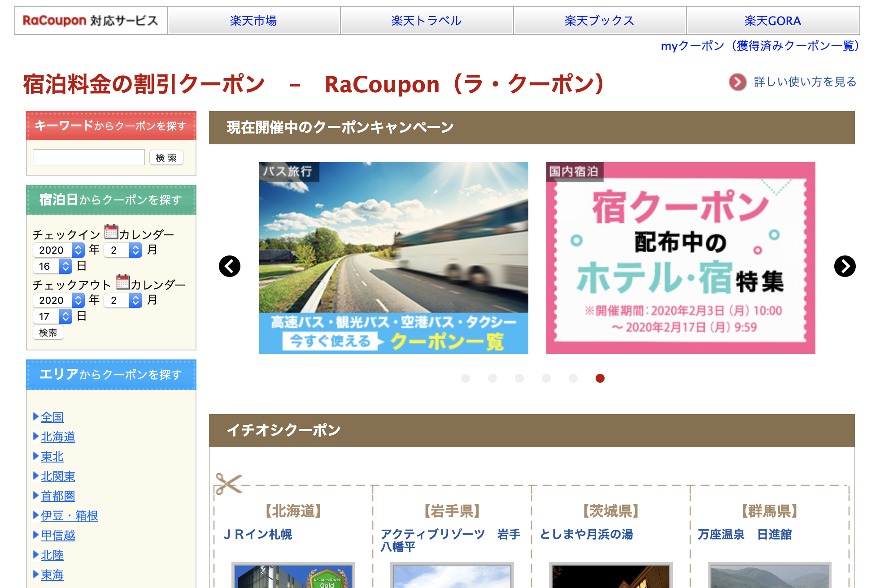Select the sixth active red carousel dot
Image resolution: width=880 pixels, height=588 pixels.
pos(600,378)
